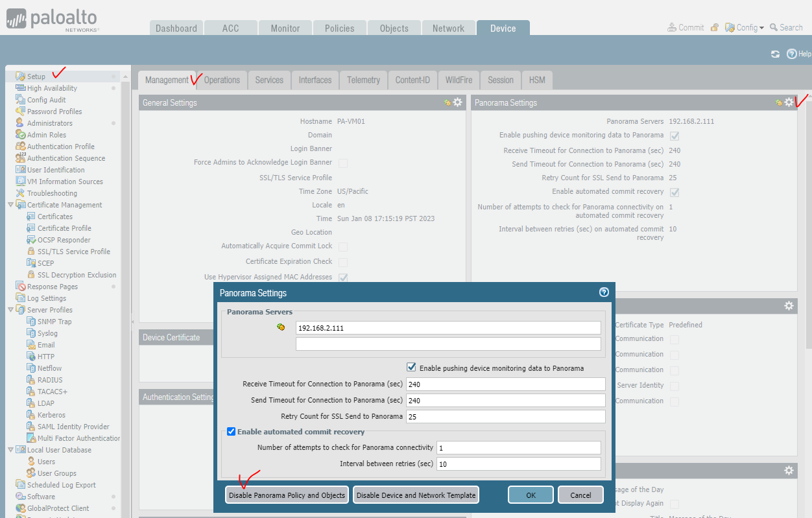Collapse Local User Database tree

(x=10, y=450)
